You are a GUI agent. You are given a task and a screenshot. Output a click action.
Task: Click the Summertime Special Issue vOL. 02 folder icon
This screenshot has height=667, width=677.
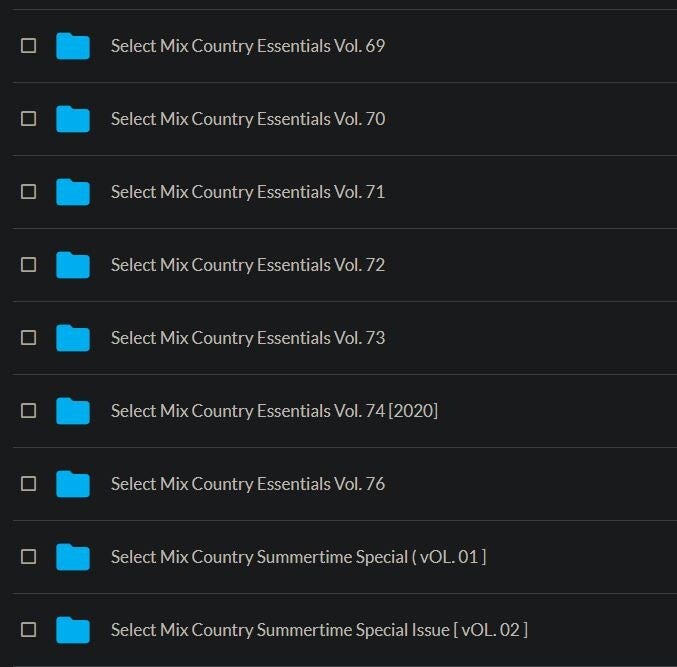point(73,630)
